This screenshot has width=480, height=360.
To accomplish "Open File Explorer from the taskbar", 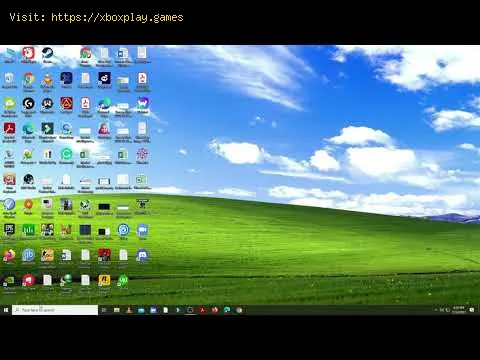I will [117, 310].
